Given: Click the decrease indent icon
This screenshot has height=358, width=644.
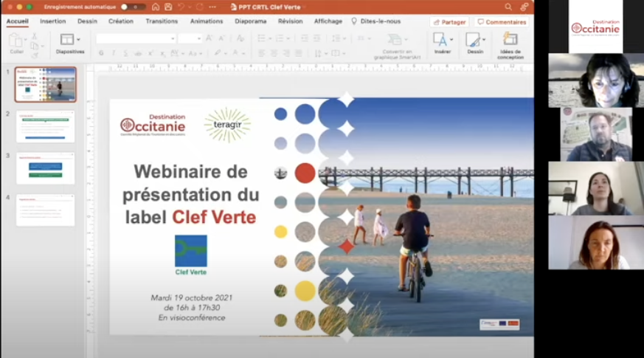Looking at the screenshot, I should [x=304, y=38].
